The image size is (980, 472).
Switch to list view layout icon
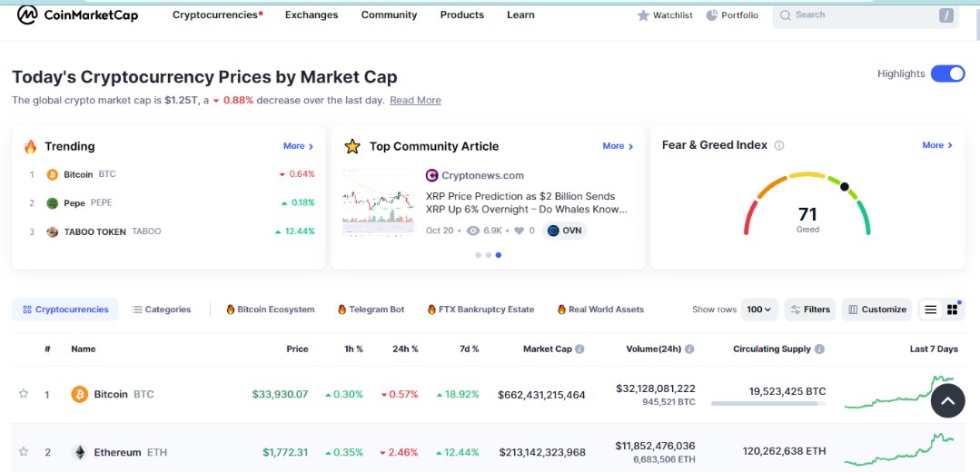930,310
